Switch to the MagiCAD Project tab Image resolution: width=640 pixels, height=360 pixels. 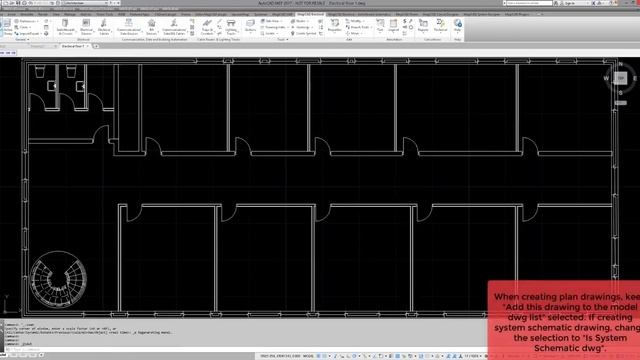tap(517, 14)
